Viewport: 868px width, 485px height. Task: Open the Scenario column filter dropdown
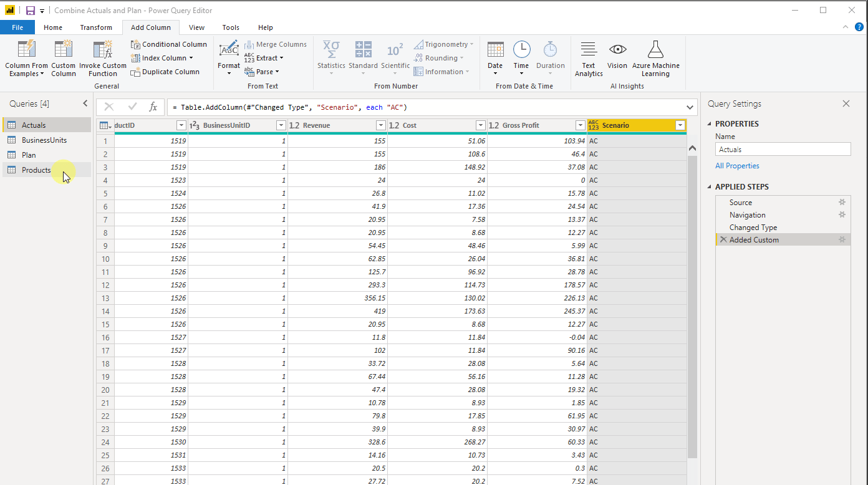[x=679, y=125]
